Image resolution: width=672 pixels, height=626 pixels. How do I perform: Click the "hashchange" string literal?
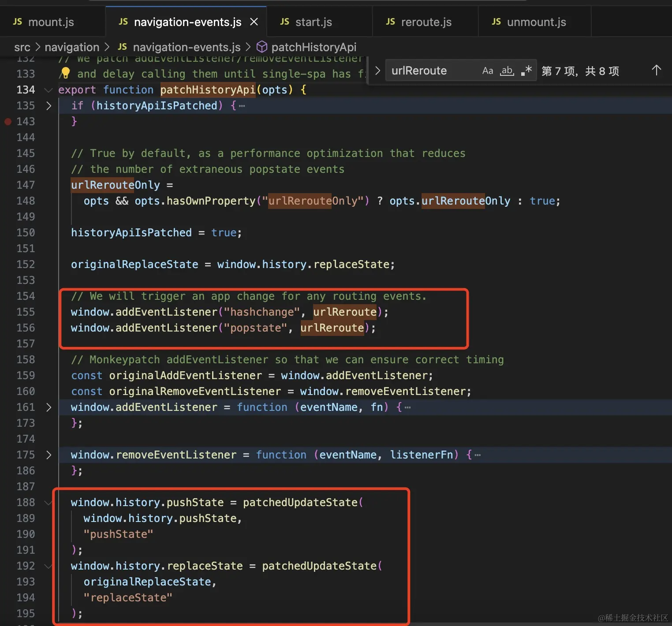pos(262,312)
